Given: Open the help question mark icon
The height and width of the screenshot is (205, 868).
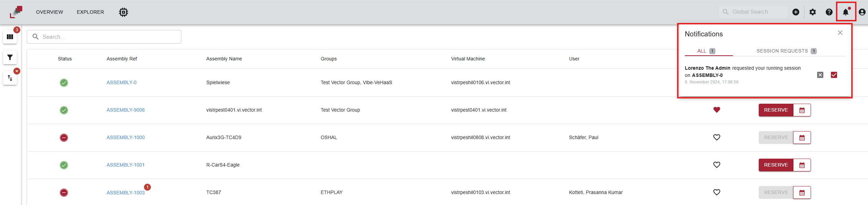Looking at the screenshot, I should pyautogui.click(x=829, y=12).
